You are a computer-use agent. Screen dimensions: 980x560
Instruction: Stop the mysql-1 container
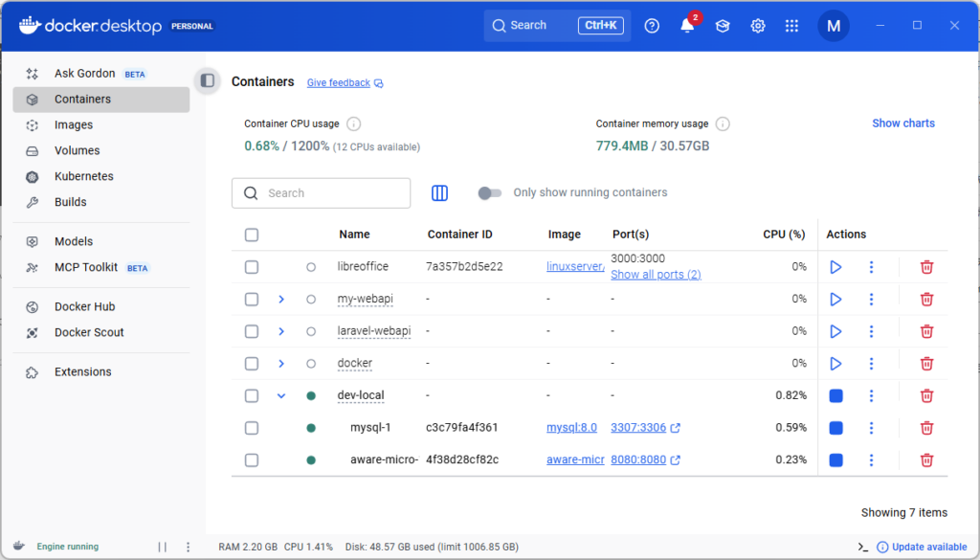835,428
